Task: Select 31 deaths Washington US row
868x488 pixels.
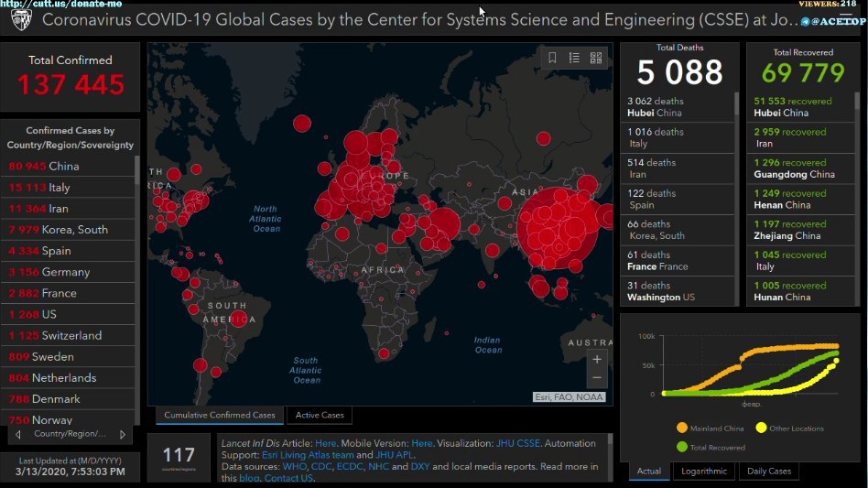Action: tap(678, 291)
